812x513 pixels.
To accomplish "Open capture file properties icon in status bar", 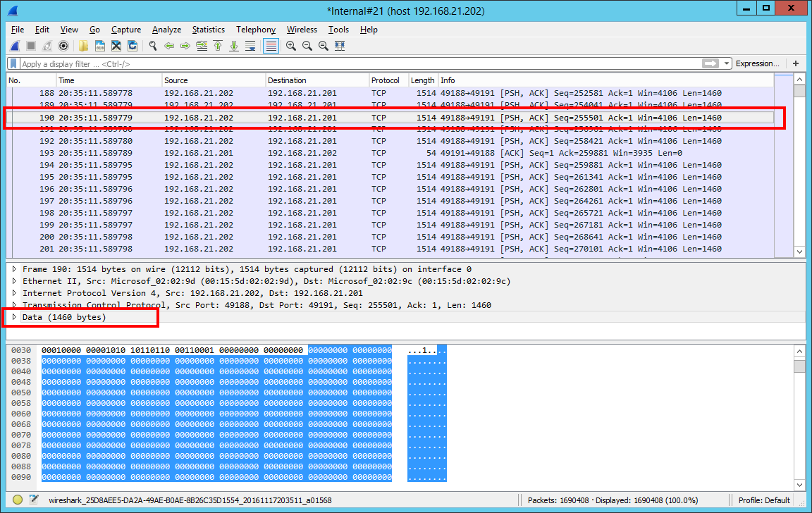I will tap(34, 500).
